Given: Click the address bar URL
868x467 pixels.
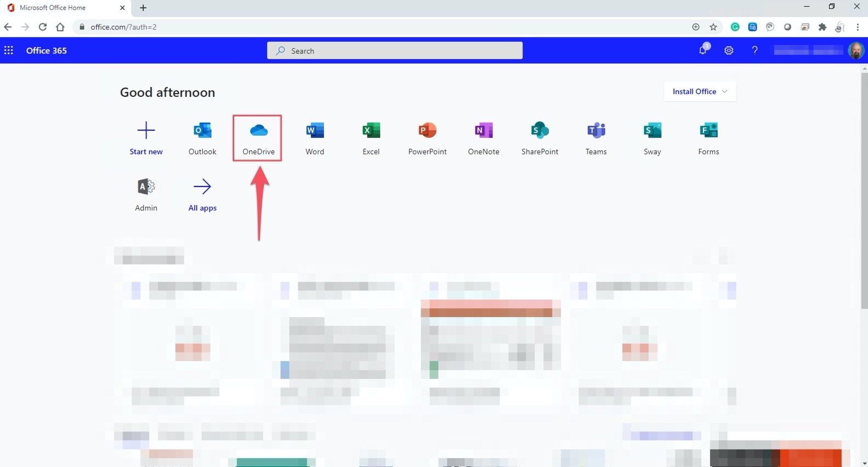Looking at the screenshot, I should (123, 27).
